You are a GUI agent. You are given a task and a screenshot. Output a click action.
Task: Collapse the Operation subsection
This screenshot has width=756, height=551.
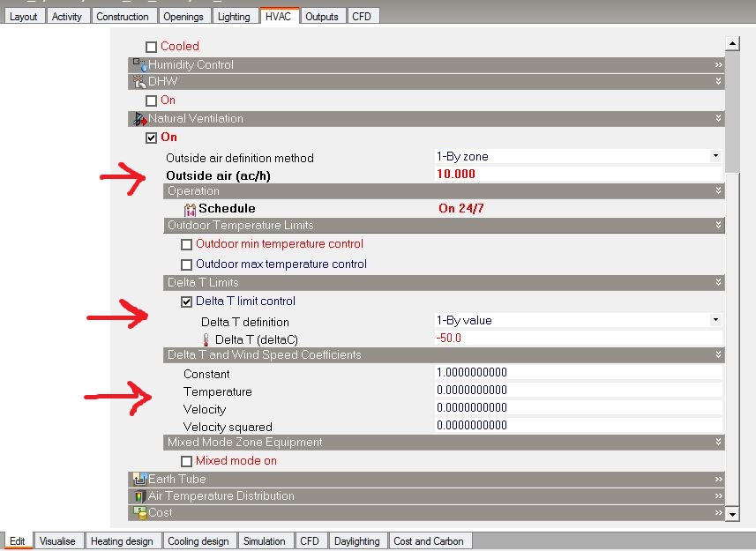pos(718,190)
